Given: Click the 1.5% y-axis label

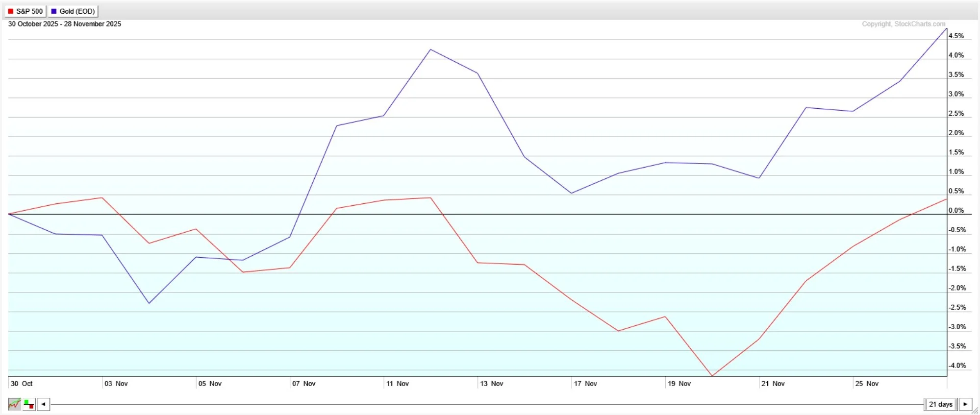Looking at the screenshot, I should (956, 152).
